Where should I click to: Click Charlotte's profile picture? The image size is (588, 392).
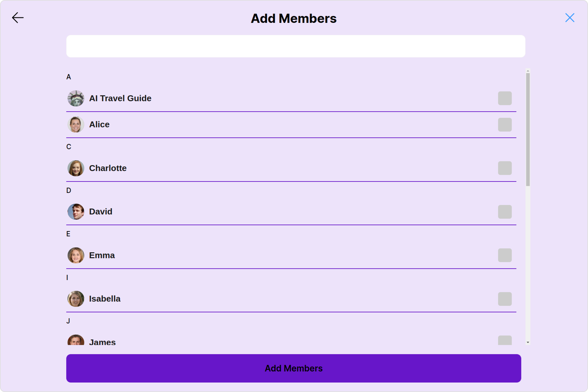tap(76, 168)
